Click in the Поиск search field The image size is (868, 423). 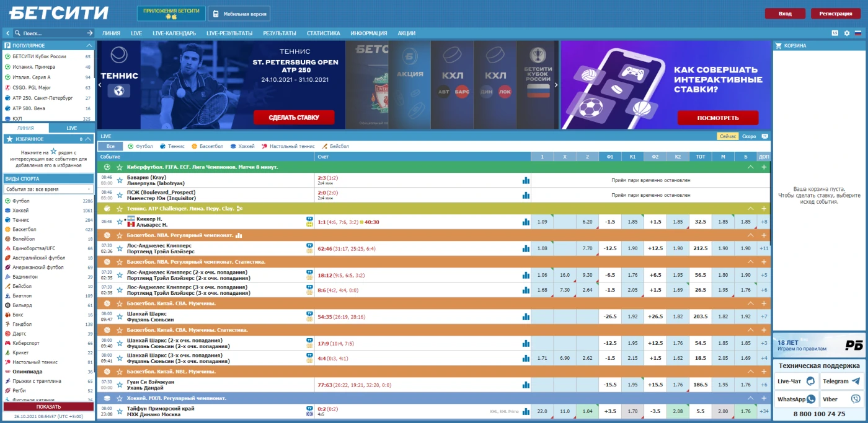[x=52, y=33]
